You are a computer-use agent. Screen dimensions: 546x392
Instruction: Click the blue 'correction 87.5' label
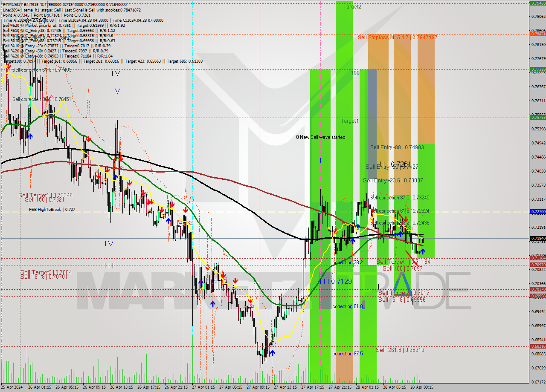(348, 354)
